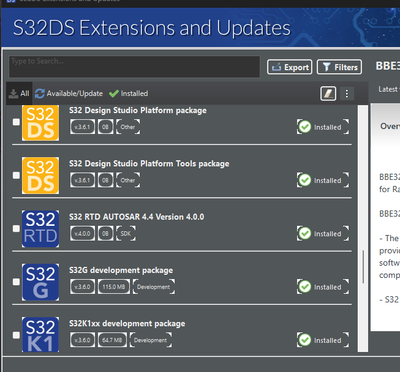Click Installed status of S32K1xx development package
Image resolution: width=400 pixels, height=372 pixels.
coord(323,340)
